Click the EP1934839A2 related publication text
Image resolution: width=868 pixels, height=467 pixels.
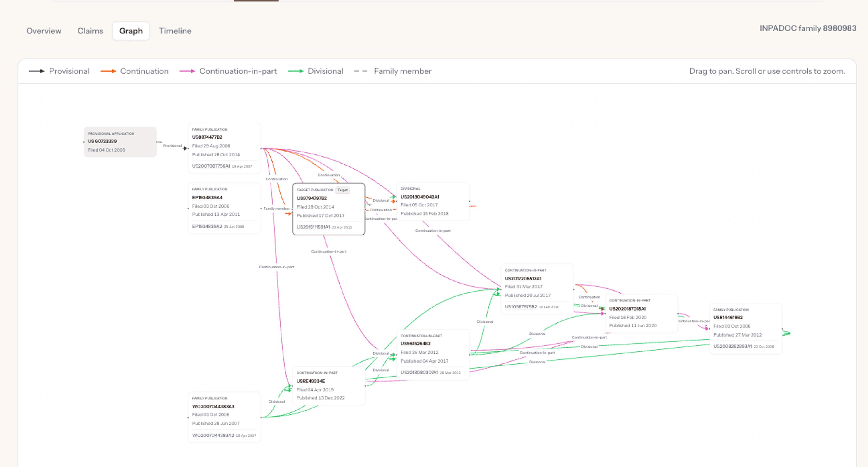pos(207,226)
